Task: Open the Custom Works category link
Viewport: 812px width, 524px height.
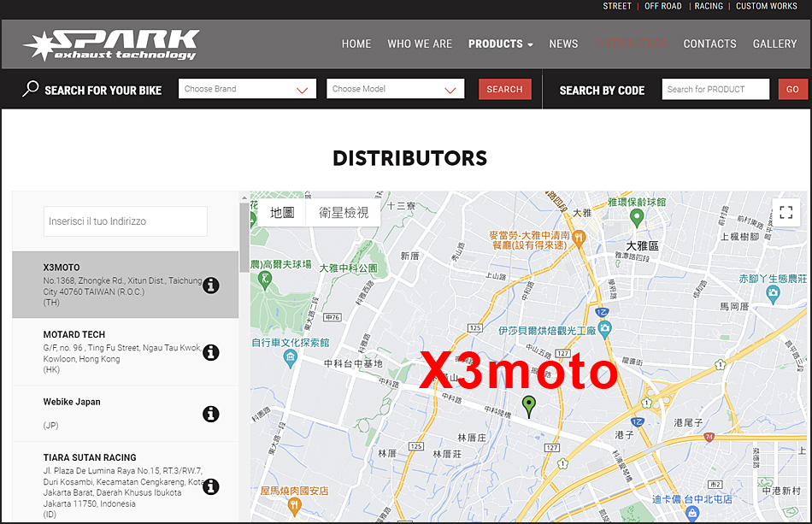Action: pyautogui.click(x=767, y=6)
